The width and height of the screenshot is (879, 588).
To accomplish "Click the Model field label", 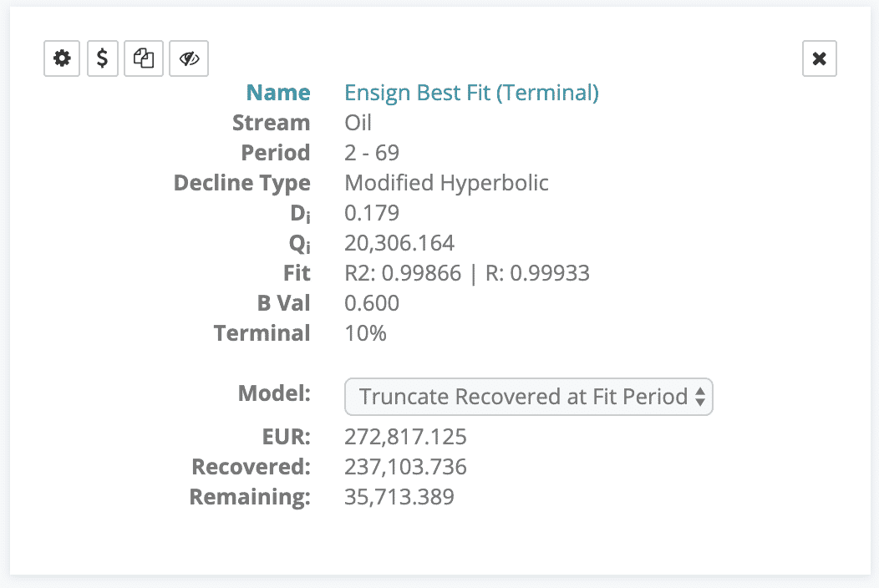I will (274, 393).
